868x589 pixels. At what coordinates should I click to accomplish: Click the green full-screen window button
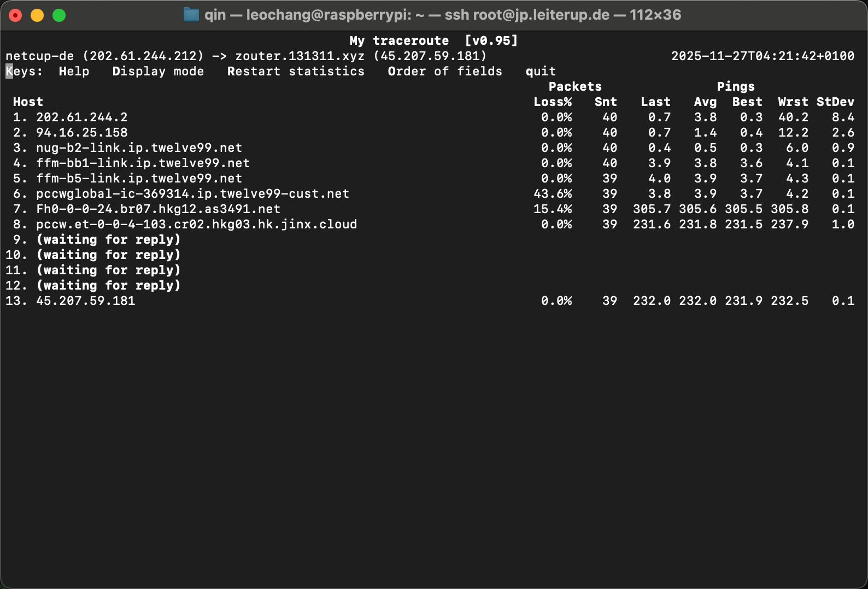[x=59, y=15]
